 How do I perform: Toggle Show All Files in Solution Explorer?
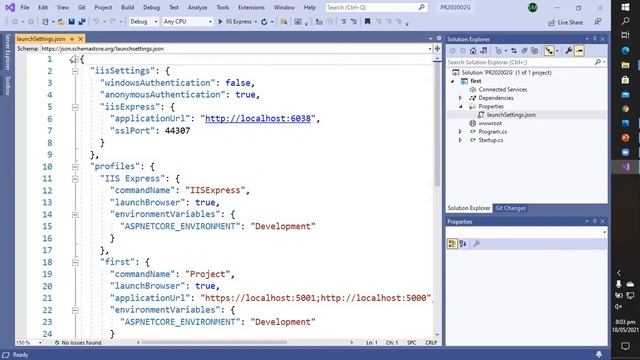tap(535, 51)
